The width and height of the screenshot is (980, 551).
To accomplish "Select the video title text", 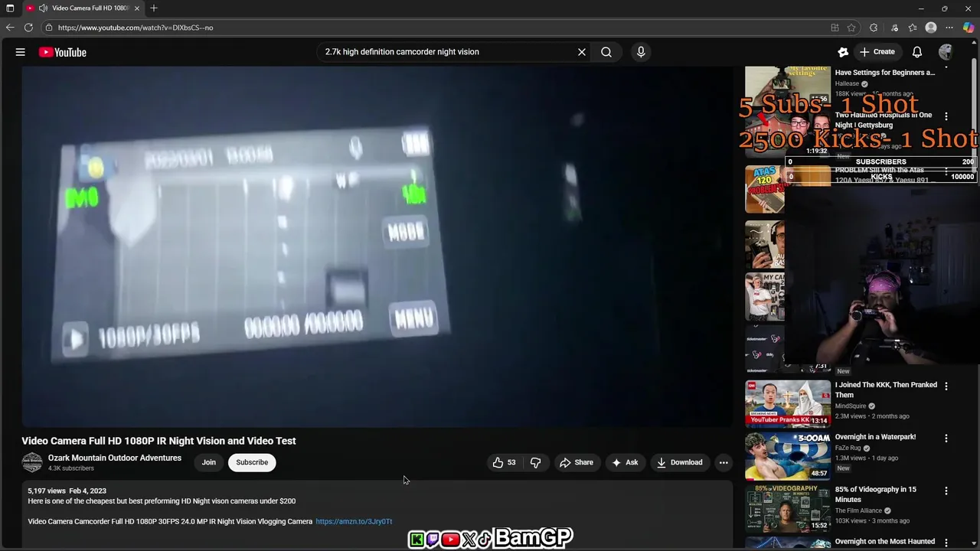I will click(158, 441).
